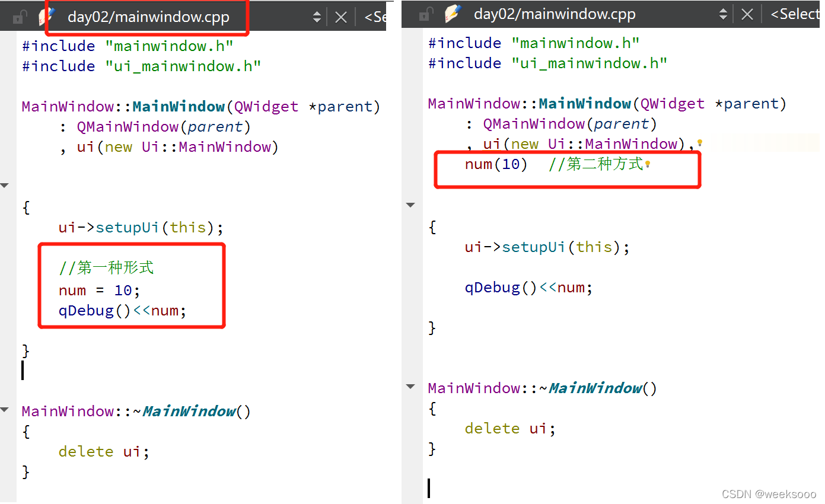The image size is (825, 504).
Task: Click the num = 10; line in the left editor
Action: pyautogui.click(x=100, y=291)
